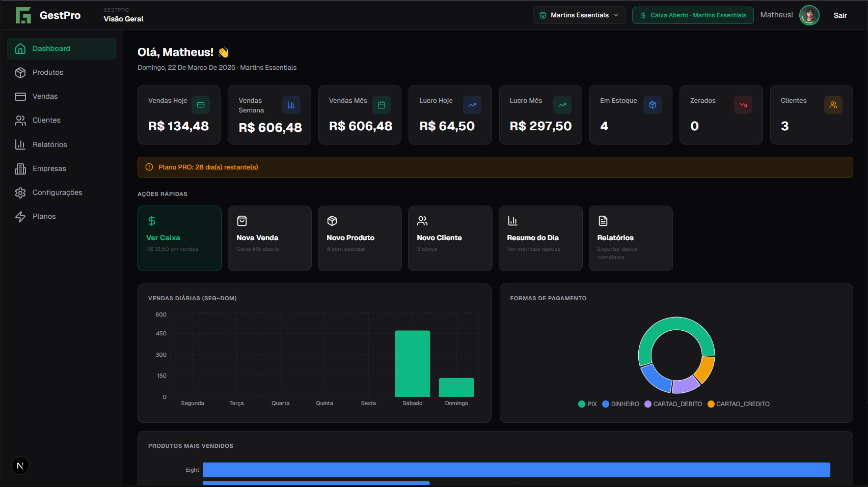Click the Sair logout button

pos(840,15)
